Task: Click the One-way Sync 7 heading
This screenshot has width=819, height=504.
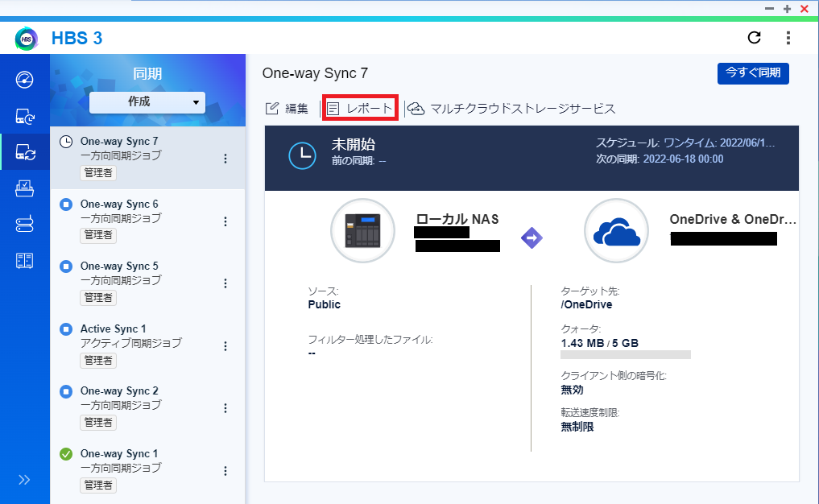Action: pyautogui.click(x=315, y=73)
